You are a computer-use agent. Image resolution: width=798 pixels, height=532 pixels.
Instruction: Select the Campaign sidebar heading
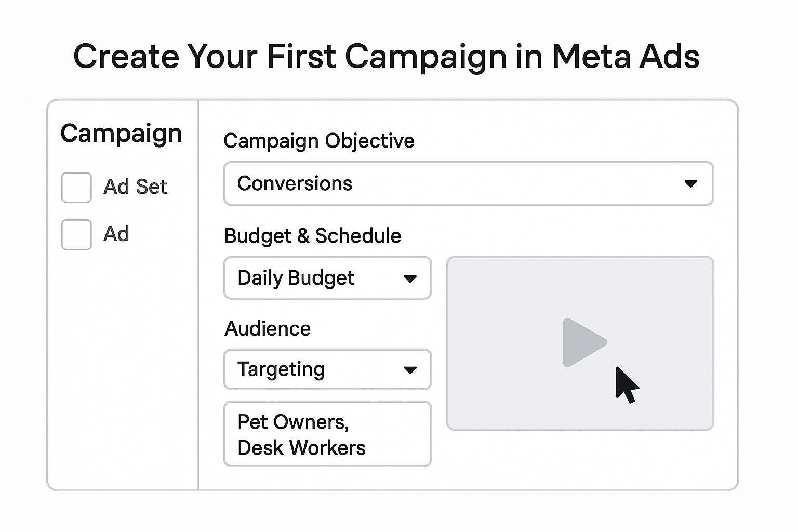pos(121,134)
